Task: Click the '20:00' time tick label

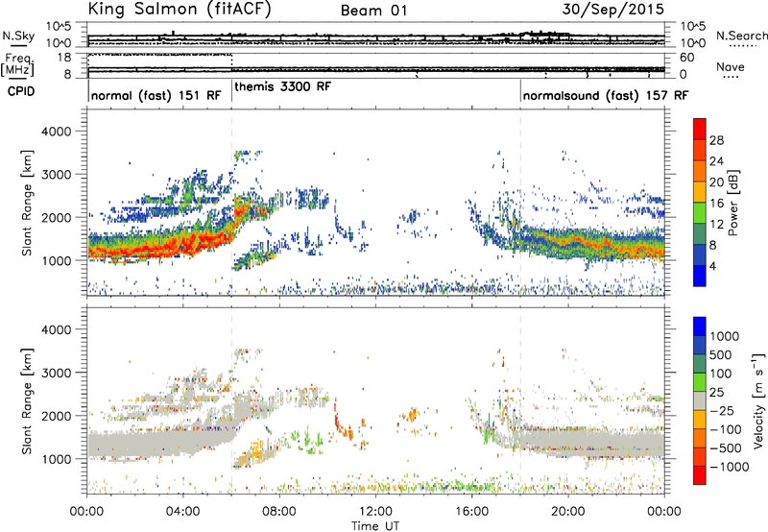Action: (567, 512)
